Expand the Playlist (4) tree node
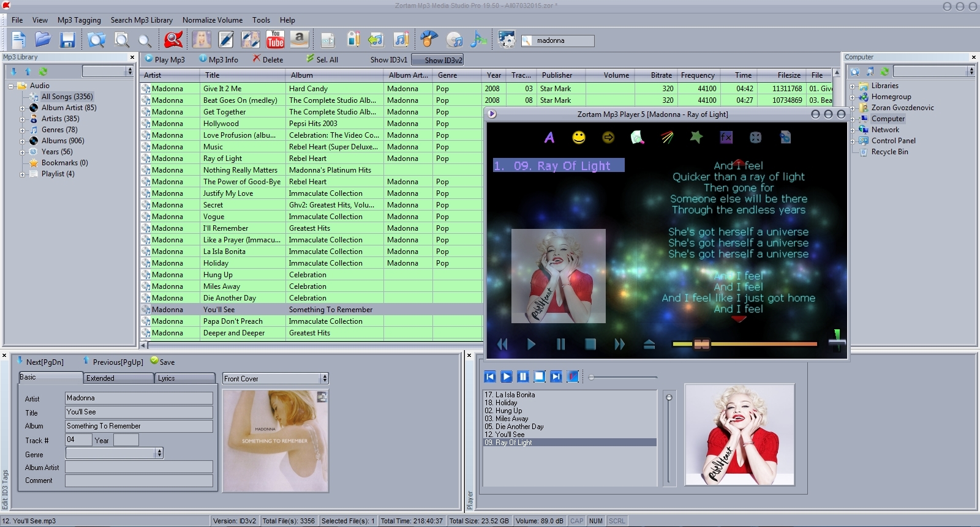This screenshot has height=527, width=980. coord(23,174)
